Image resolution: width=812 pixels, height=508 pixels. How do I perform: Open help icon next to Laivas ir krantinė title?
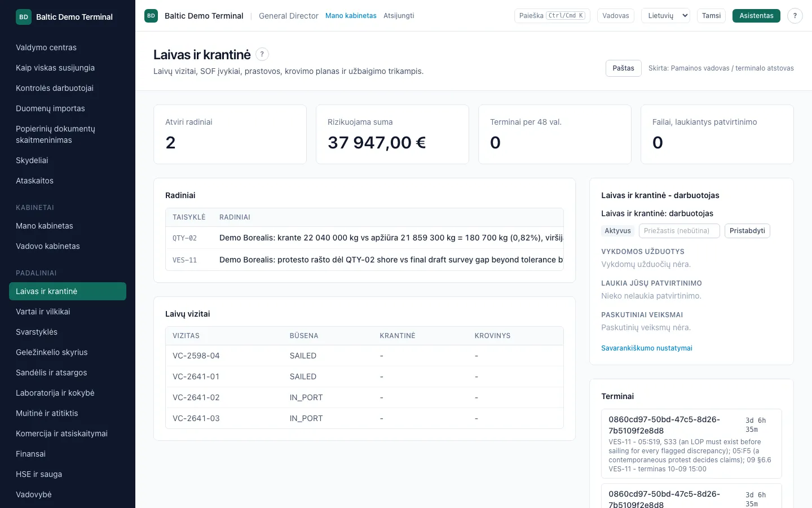pyautogui.click(x=262, y=54)
